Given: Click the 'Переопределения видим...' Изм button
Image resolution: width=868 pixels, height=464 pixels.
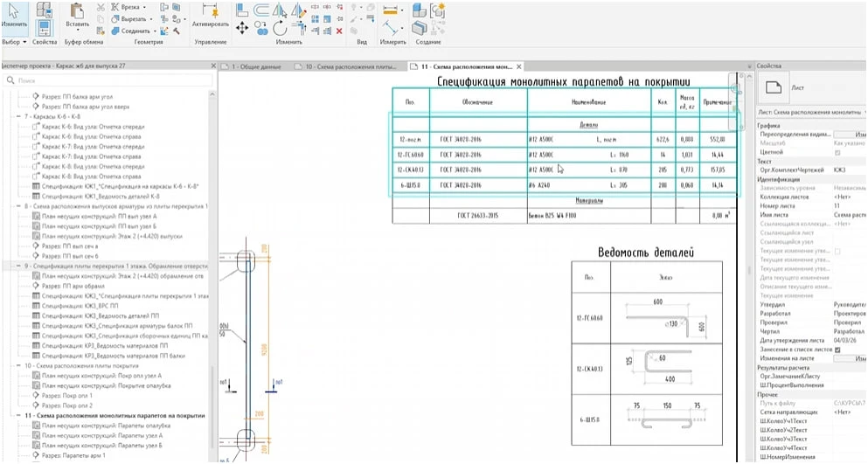Looking at the screenshot, I should coord(851,135).
